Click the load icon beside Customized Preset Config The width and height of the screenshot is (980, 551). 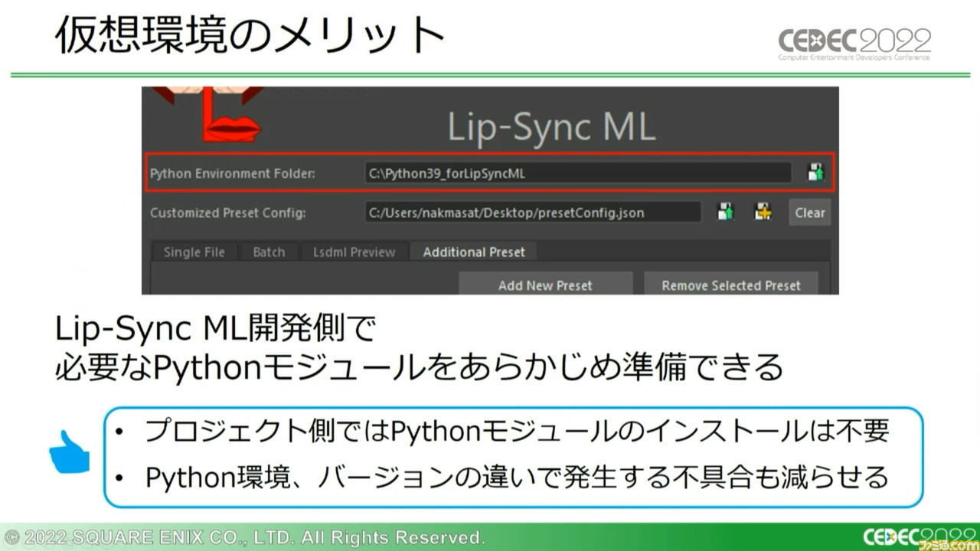[725, 212]
